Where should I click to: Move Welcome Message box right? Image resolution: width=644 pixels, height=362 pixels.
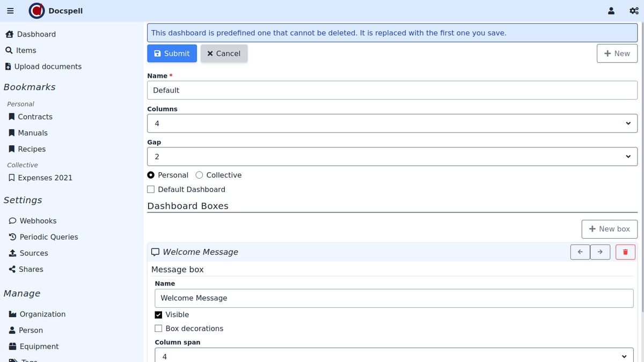pyautogui.click(x=600, y=252)
